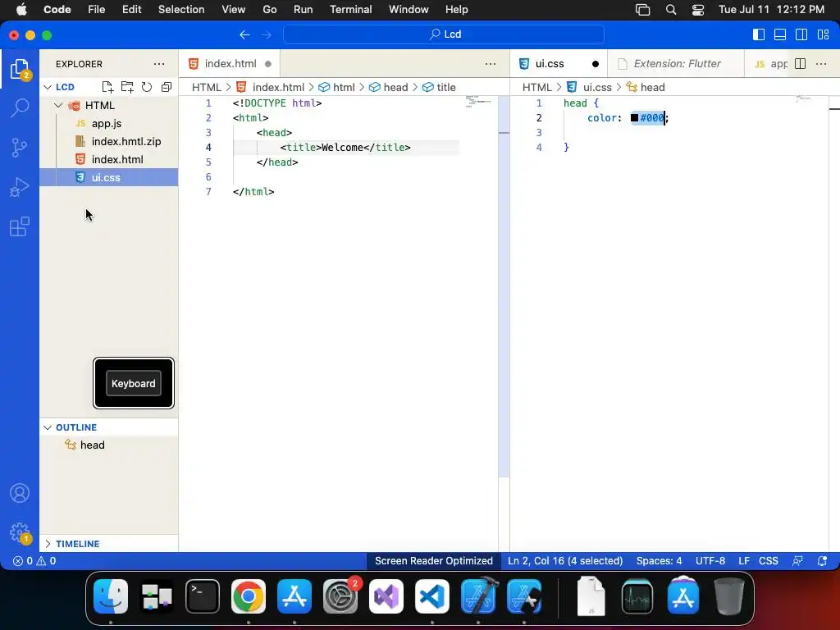Open the black #000 color swatch
This screenshot has height=630, width=840.
634,118
